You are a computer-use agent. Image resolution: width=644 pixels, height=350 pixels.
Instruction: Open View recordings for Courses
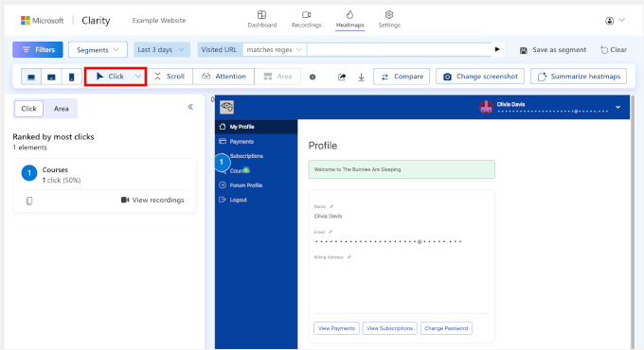tap(152, 200)
